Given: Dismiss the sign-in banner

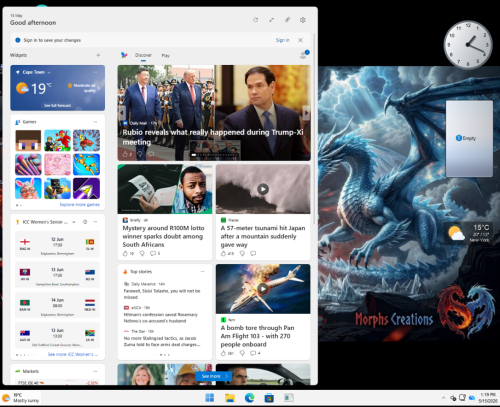Looking at the screenshot, I should [300, 40].
